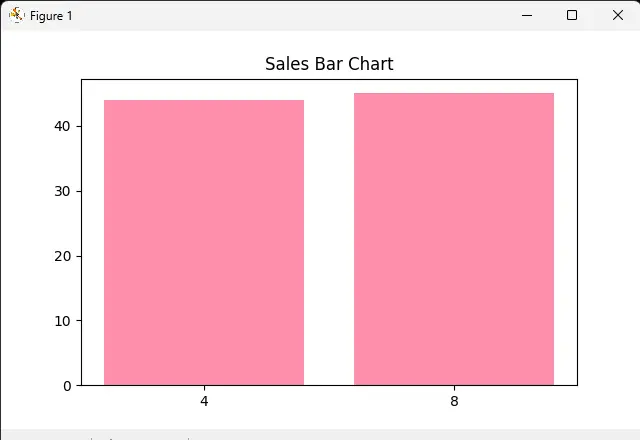Click the x-axis tick label "8"
The height and width of the screenshot is (440, 640).
(454, 402)
